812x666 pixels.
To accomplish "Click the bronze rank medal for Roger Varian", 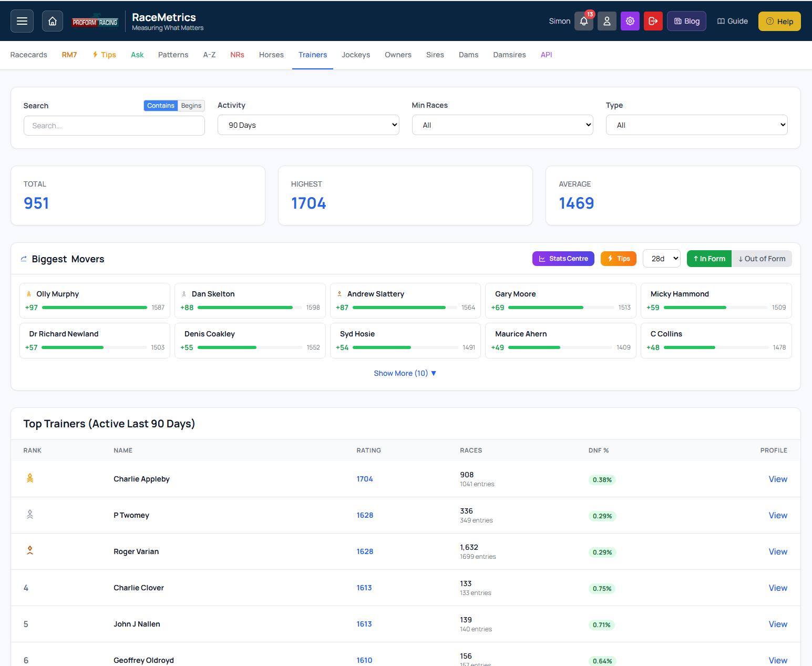I will 30,551.
